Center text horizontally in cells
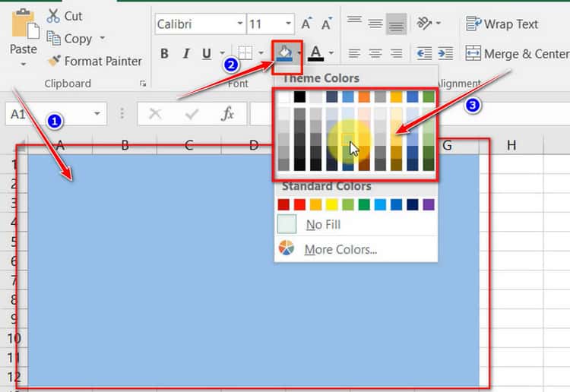This screenshot has width=570, height=392. [x=375, y=53]
